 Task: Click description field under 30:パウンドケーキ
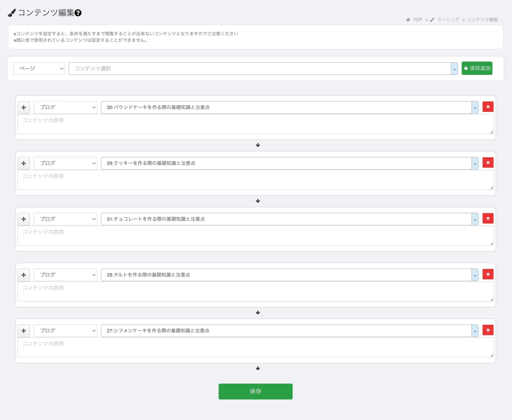256,124
